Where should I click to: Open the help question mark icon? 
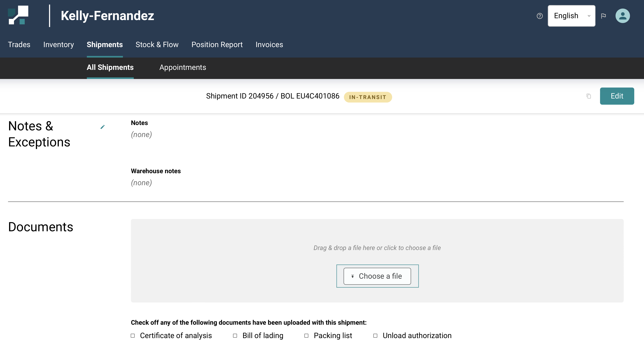[540, 16]
